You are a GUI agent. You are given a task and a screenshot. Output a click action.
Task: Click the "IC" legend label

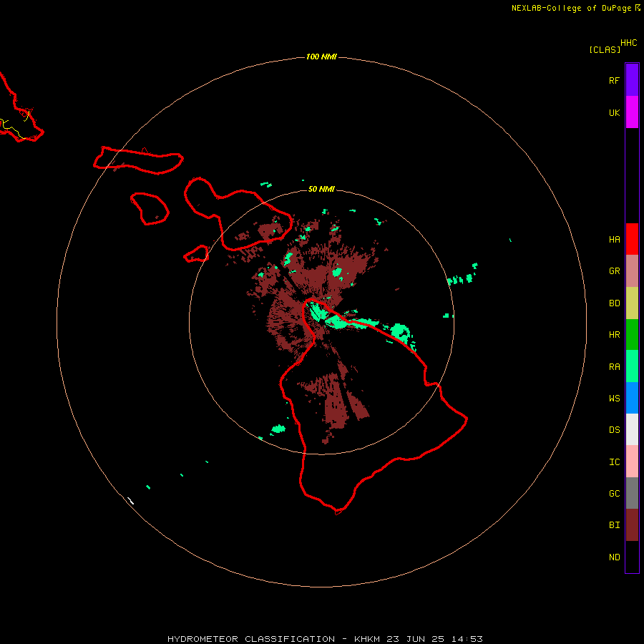(x=614, y=462)
